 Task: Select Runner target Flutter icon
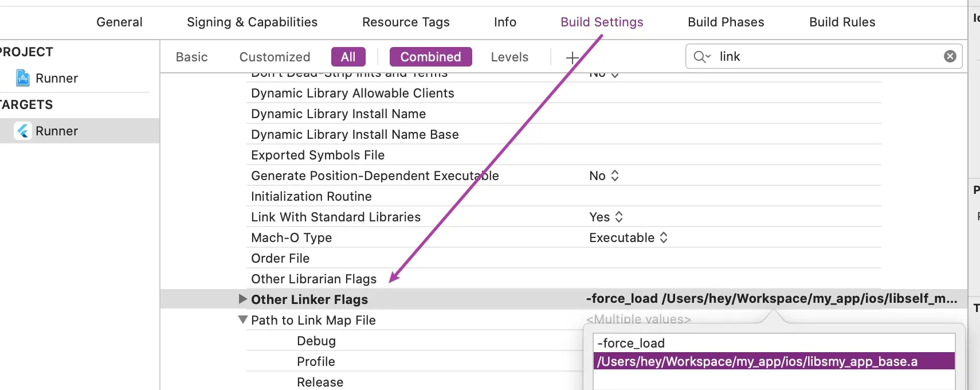coord(23,131)
